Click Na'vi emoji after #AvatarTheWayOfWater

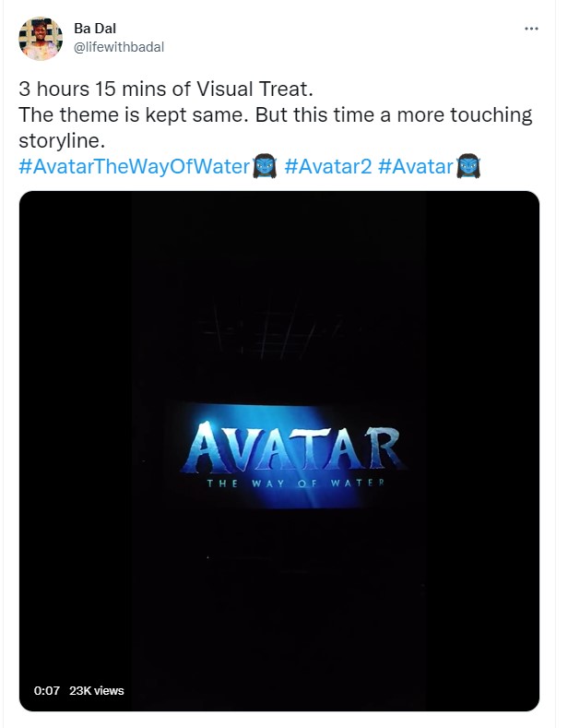click(265, 167)
